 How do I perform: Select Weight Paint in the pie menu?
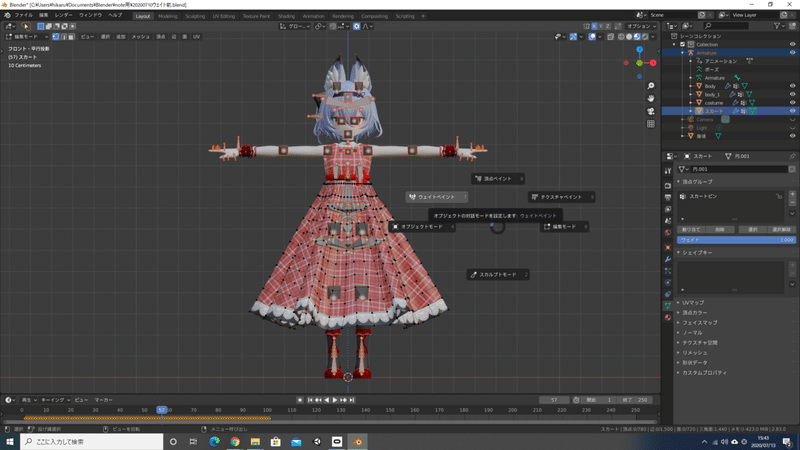(x=437, y=197)
